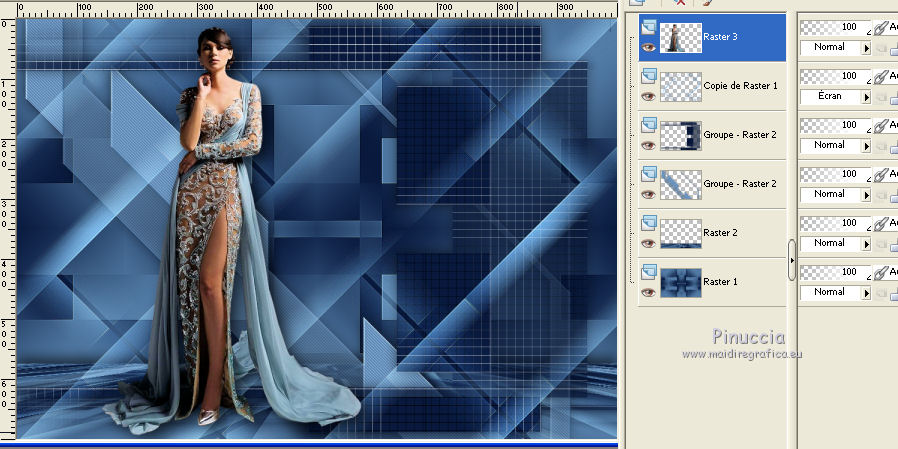
Task: Select the Raster 1 layer thumbnail
Action: (x=681, y=283)
